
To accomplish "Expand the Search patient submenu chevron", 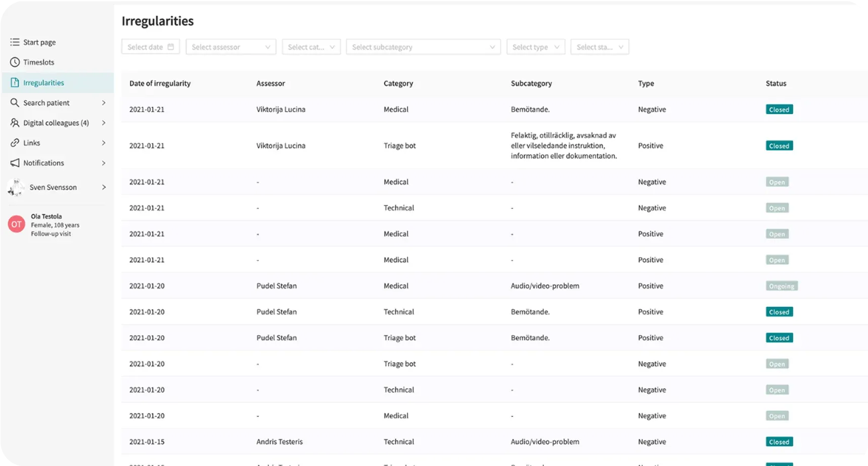I will [x=104, y=103].
